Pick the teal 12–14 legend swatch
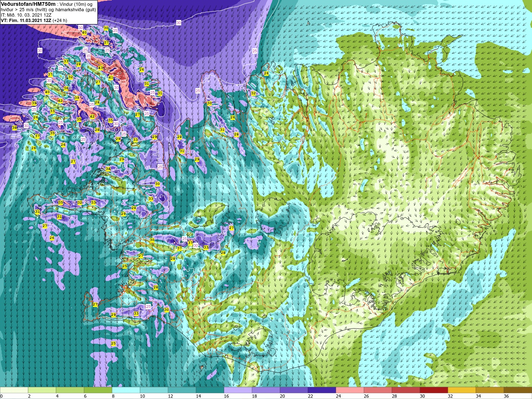The image size is (532, 399). [x=182, y=390]
